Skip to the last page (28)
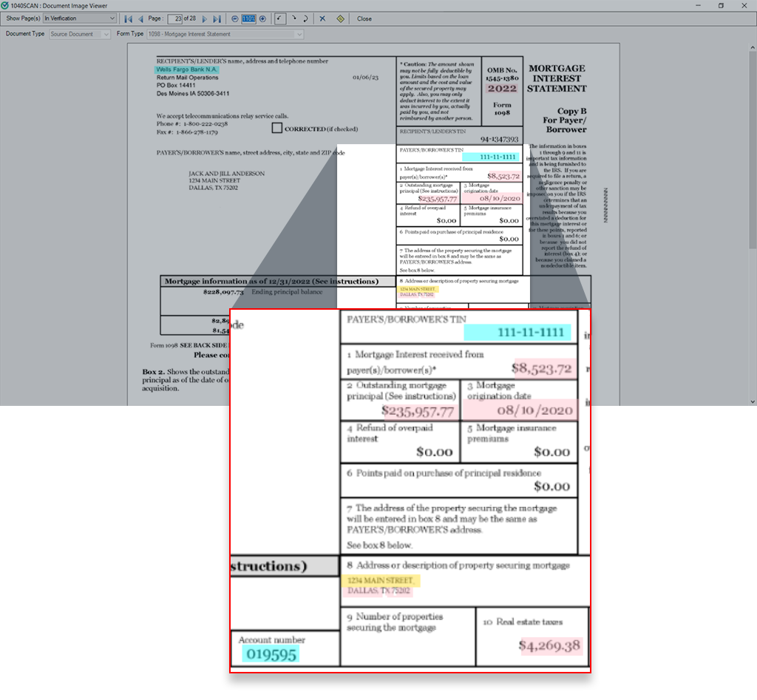The height and width of the screenshot is (700, 757). point(217,18)
